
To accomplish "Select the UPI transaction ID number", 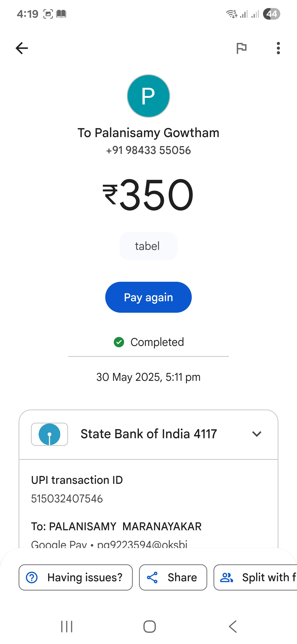I will click(67, 499).
